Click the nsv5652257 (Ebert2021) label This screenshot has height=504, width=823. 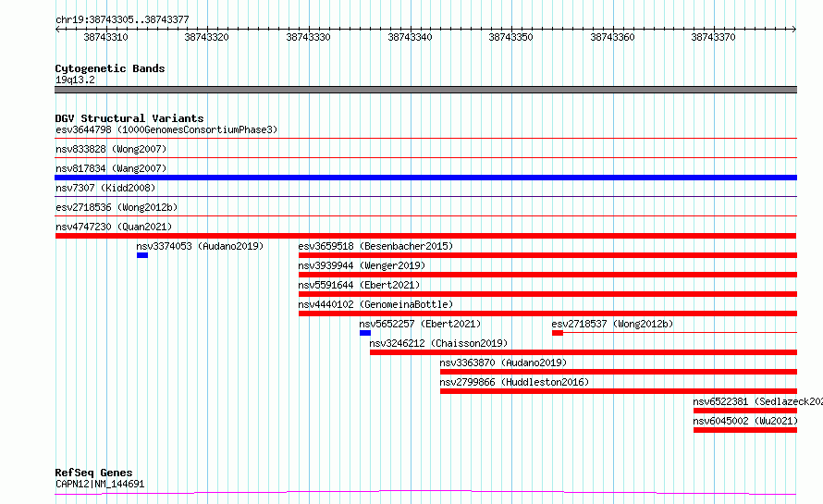tap(420, 324)
